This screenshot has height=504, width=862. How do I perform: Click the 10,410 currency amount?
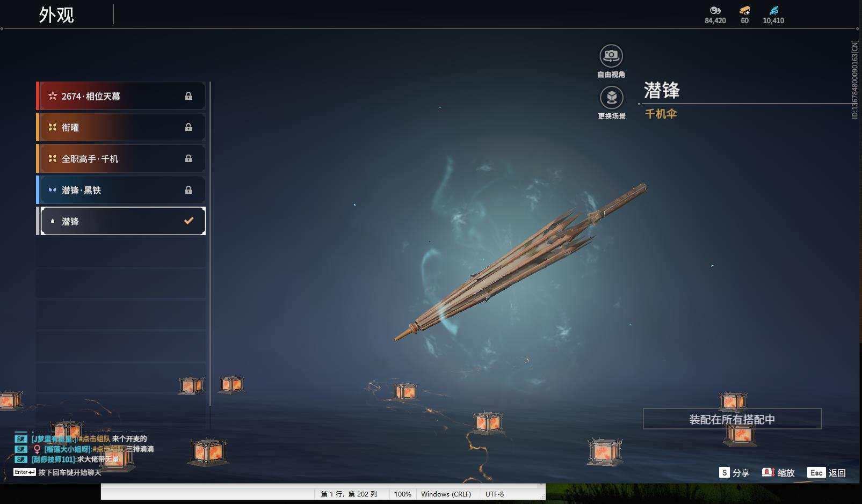click(x=773, y=20)
